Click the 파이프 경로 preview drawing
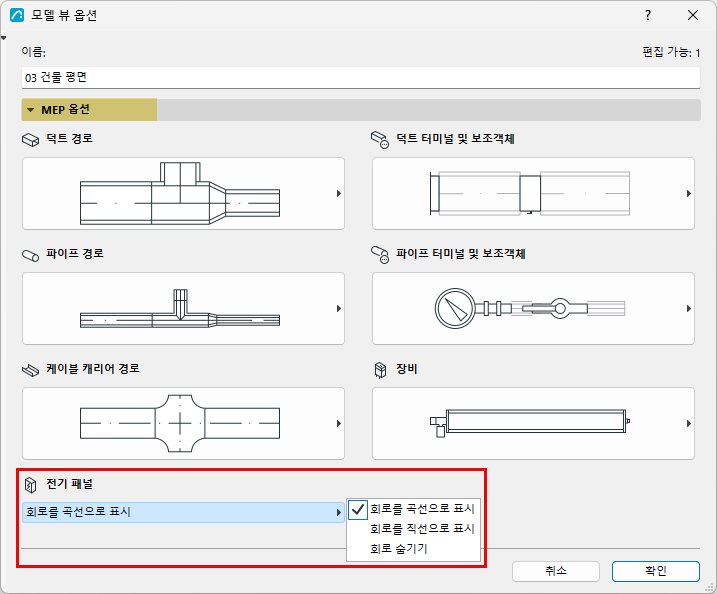Image resolution: width=717 pixels, height=594 pixels. (180, 309)
